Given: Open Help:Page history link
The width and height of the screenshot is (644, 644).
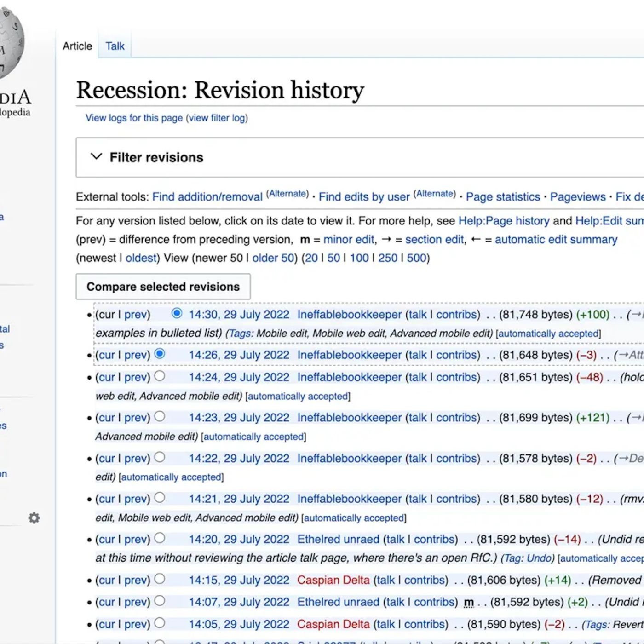Looking at the screenshot, I should point(504,221).
